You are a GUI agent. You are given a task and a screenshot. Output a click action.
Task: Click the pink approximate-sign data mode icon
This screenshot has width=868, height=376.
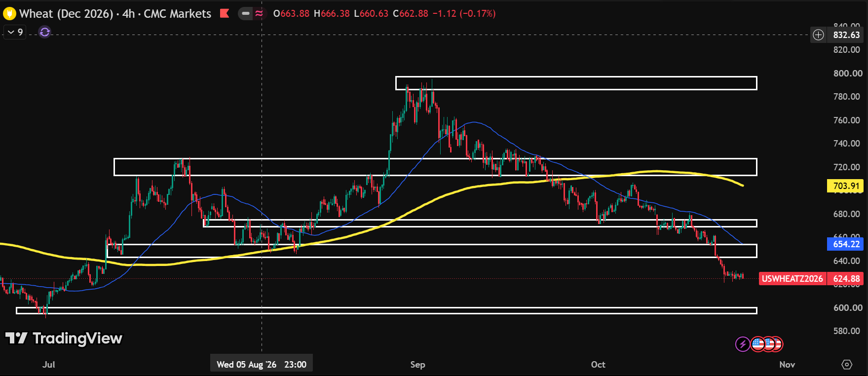(259, 13)
